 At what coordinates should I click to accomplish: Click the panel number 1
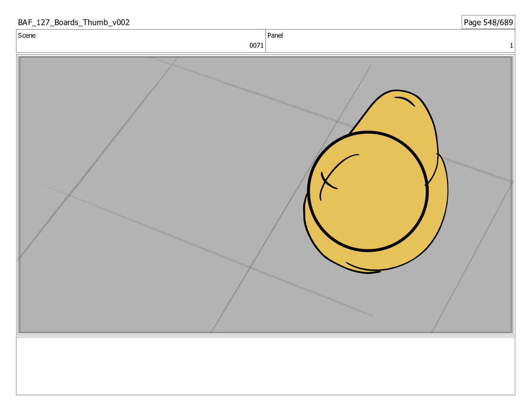pos(511,45)
